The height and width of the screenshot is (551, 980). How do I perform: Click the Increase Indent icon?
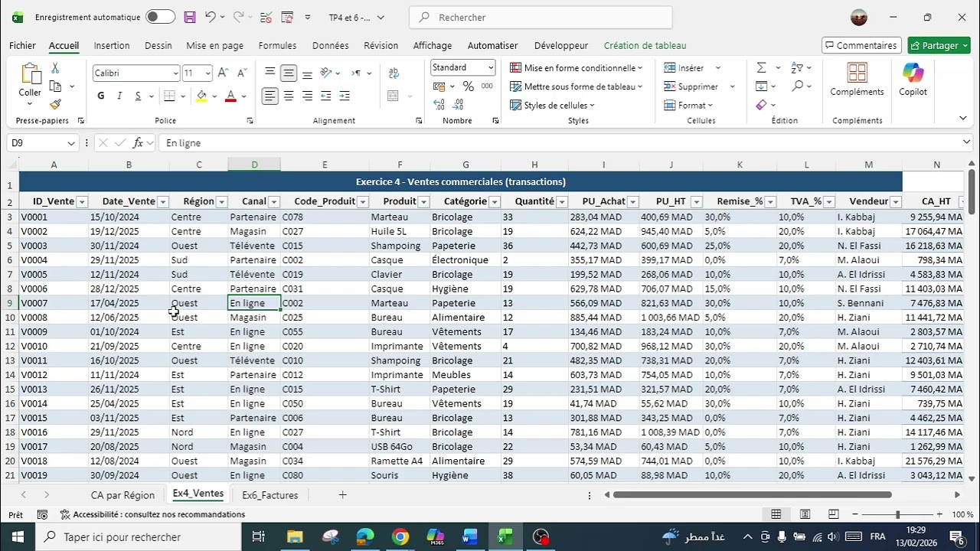pos(345,96)
